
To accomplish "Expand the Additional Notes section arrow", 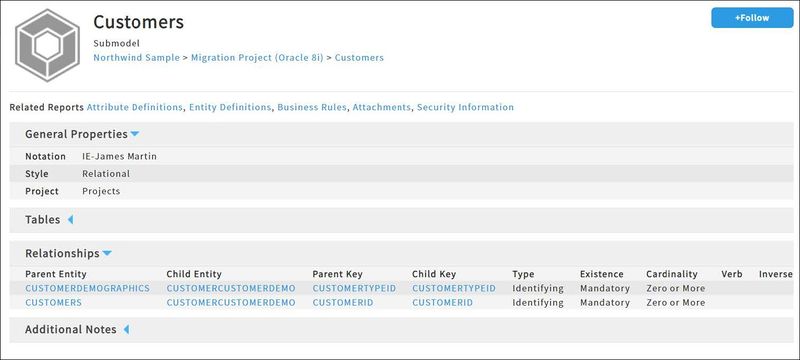I will point(126,329).
